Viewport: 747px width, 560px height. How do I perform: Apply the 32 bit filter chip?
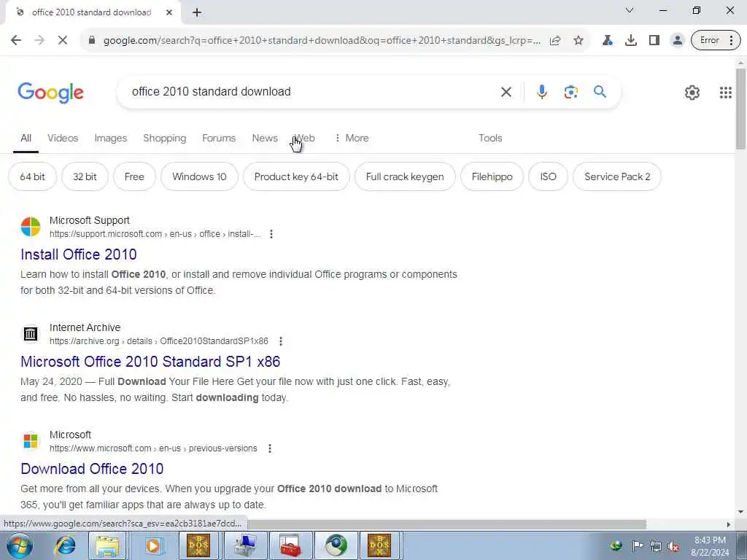85,176
